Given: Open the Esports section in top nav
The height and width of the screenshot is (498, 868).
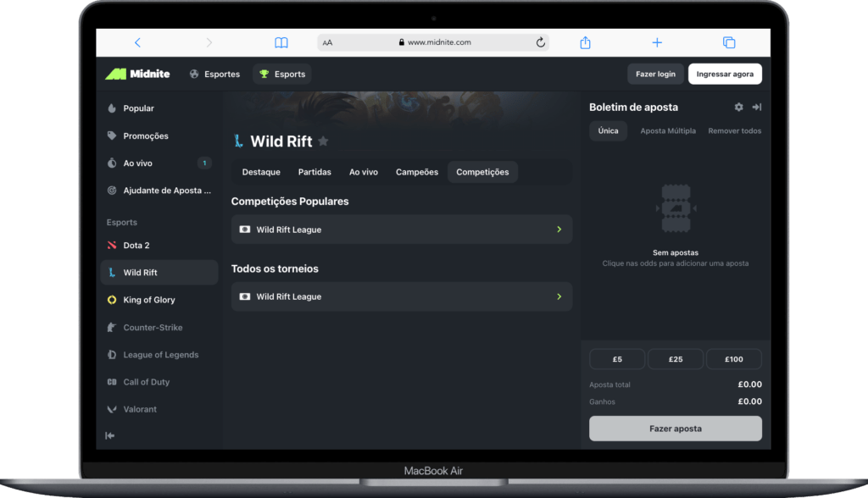Looking at the screenshot, I should (x=282, y=75).
